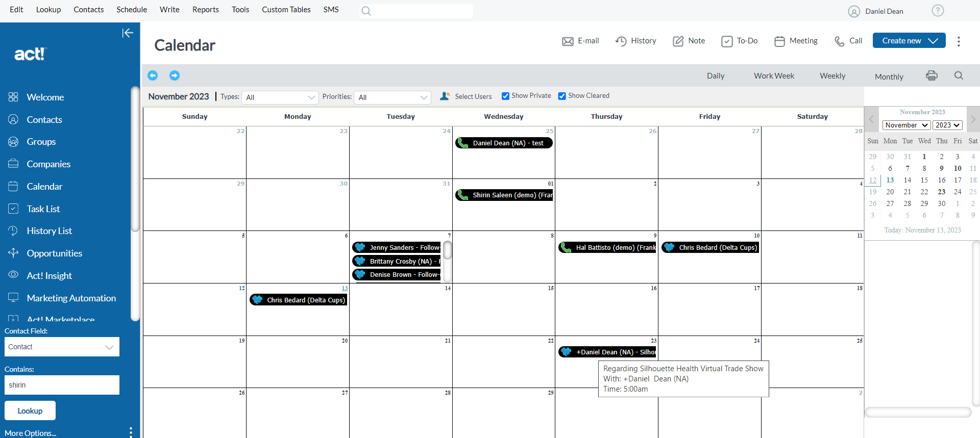Image resolution: width=980 pixels, height=438 pixels.
Task: Click the Call phone icon
Action: [x=839, y=41]
